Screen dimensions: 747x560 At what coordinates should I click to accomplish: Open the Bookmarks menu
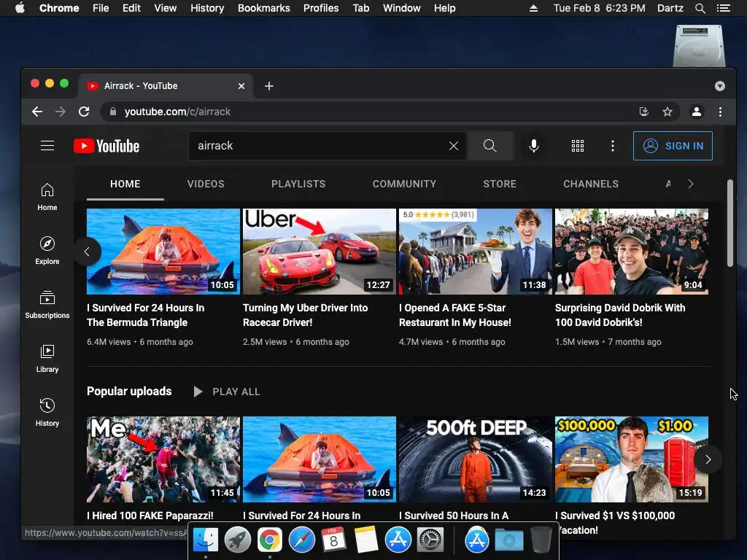click(264, 8)
